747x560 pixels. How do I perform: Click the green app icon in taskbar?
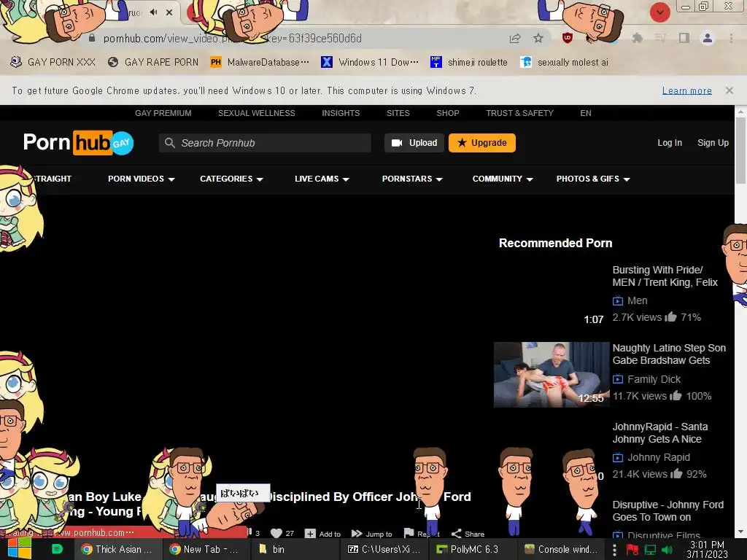click(57, 549)
